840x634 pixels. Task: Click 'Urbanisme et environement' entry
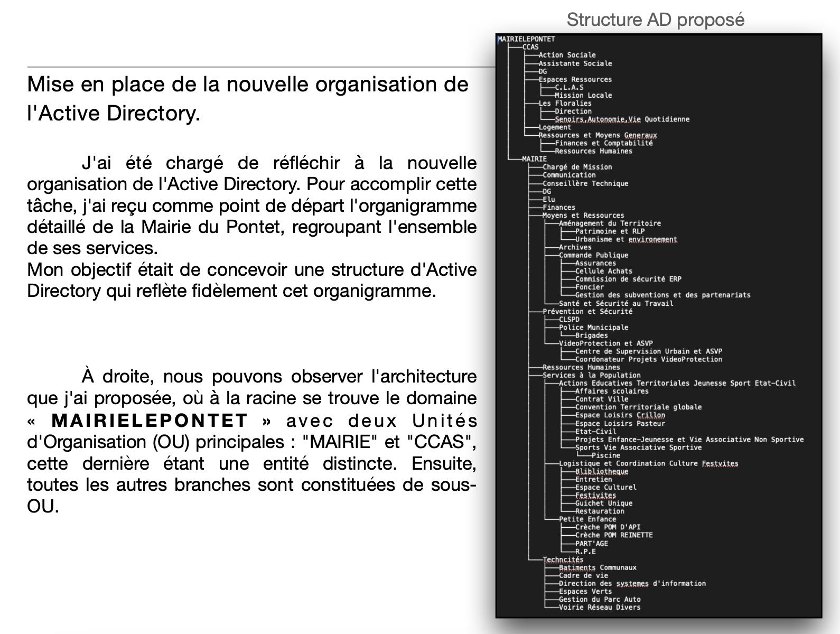pos(626,239)
